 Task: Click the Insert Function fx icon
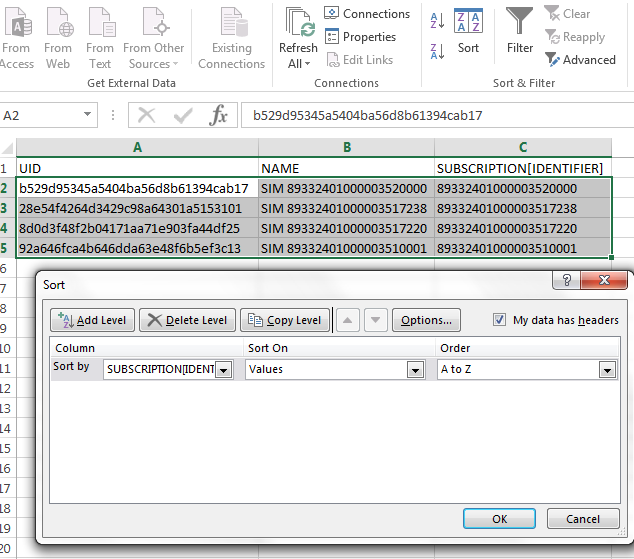(218, 115)
